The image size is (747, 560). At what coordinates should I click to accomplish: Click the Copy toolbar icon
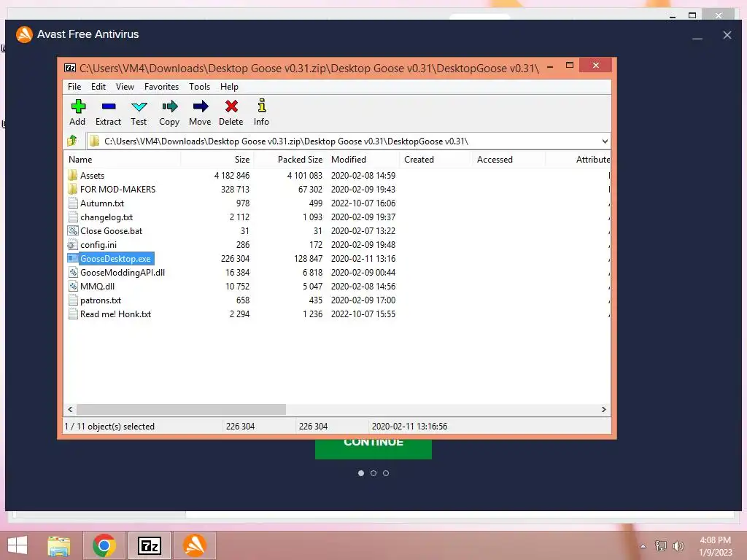click(x=169, y=106)
